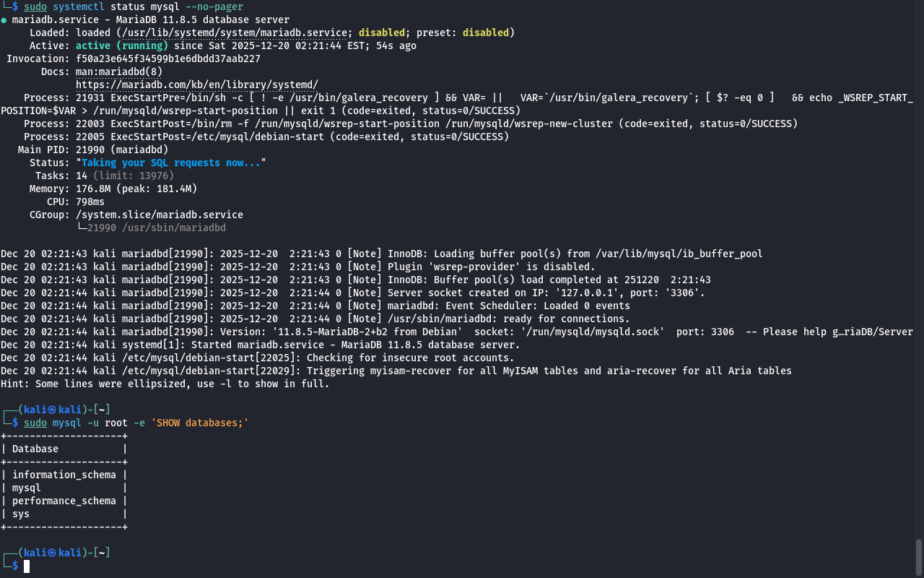
Task: Click the CGroup child process /usr/sbin/mariadbd
Action: (x=156, y=228)
